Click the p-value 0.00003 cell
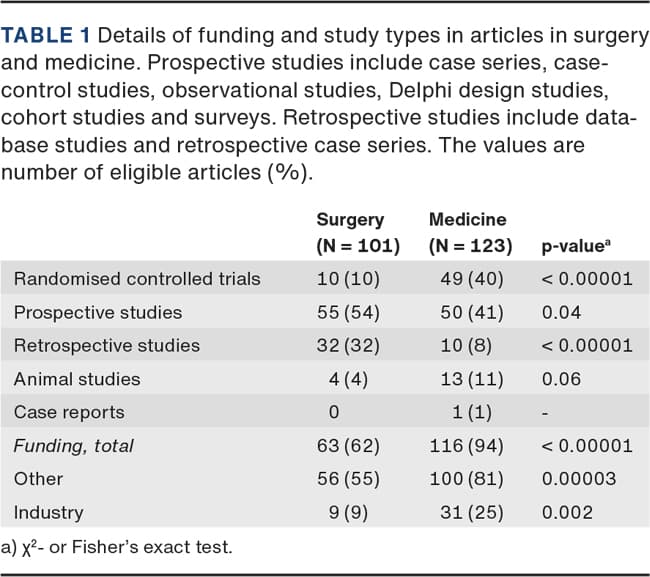 click(579, 479)
